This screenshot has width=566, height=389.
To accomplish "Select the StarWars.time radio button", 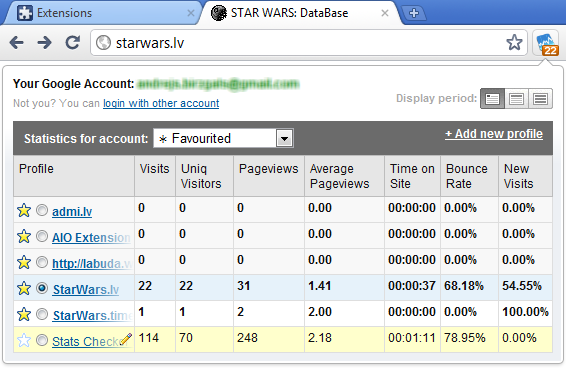I will pos(42,314).
